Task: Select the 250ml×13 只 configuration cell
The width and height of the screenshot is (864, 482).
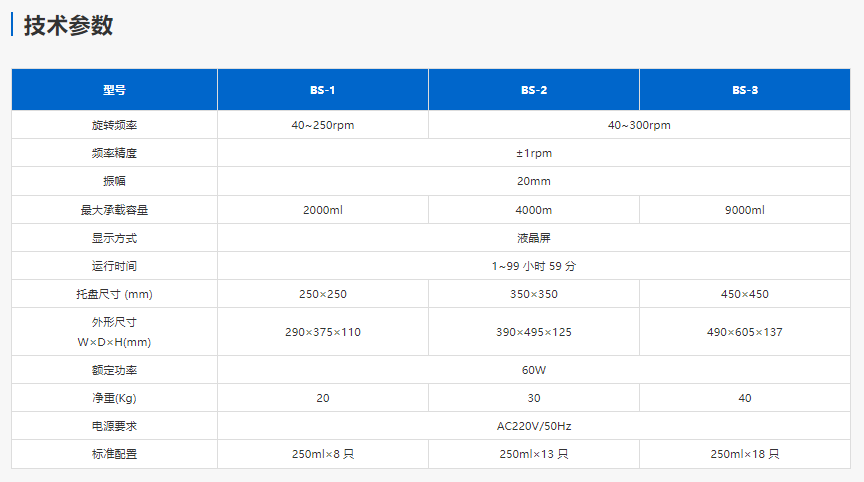Action: tap(533, 454)
